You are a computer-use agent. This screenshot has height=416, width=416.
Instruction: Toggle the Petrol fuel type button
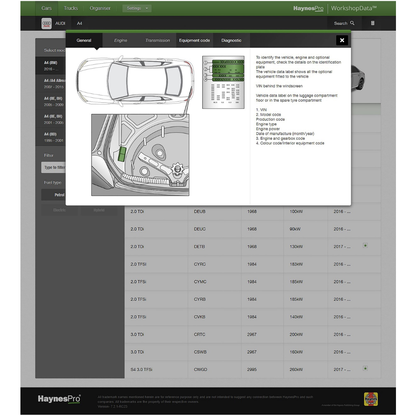tap(54, 195)
